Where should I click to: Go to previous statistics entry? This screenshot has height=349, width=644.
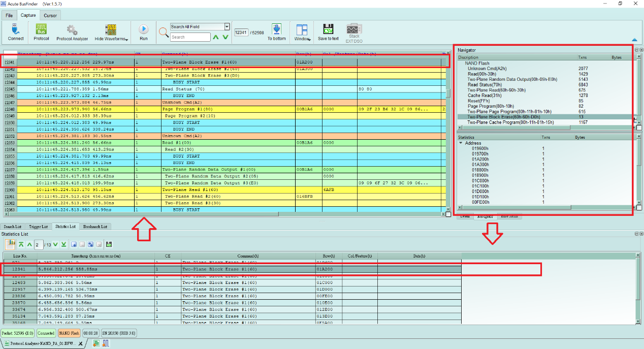tap(29, 244)
